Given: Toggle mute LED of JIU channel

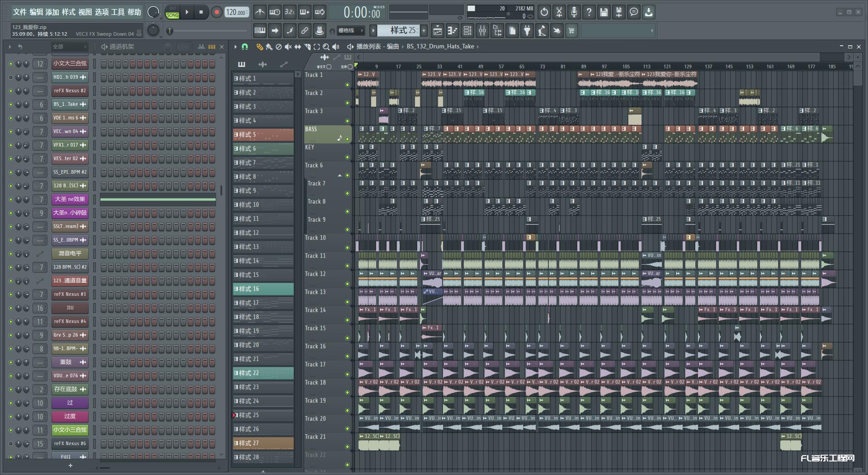Looking at the screenshot, I should pyautogui.click(x=11, y=308).
